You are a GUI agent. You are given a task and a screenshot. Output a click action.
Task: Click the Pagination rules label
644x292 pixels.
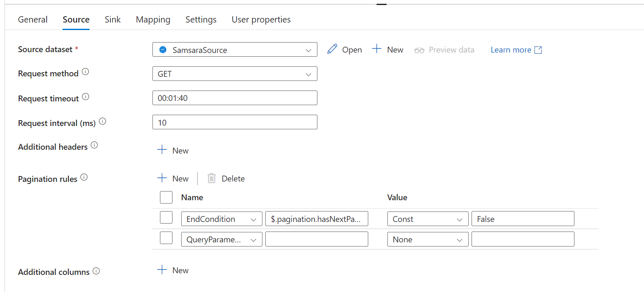click(47, 179)
